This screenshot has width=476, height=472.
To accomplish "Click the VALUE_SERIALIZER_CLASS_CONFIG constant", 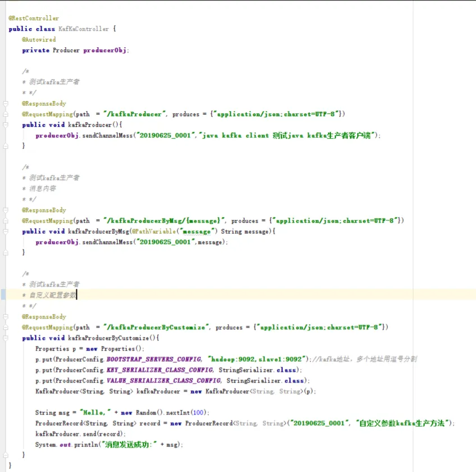I will click(x=164, y=381).
